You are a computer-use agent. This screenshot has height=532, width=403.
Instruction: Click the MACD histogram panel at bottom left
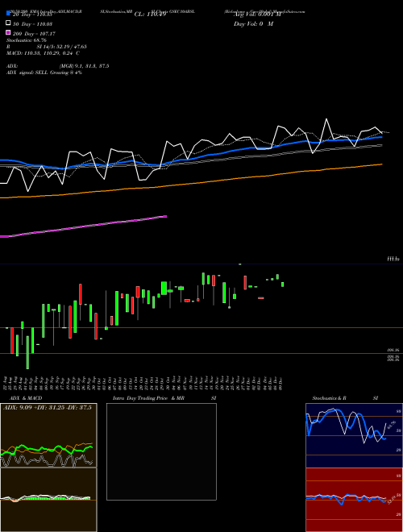tap(48, 500)
